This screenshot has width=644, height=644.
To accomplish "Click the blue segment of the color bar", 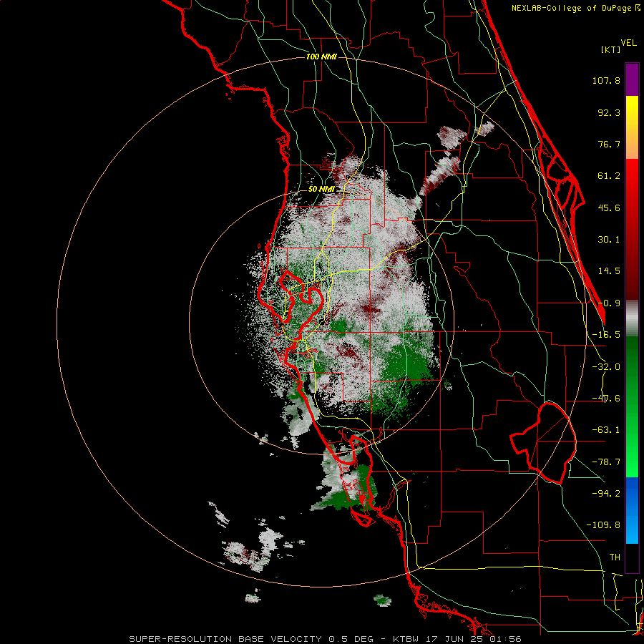I will [x=632, y=510].
